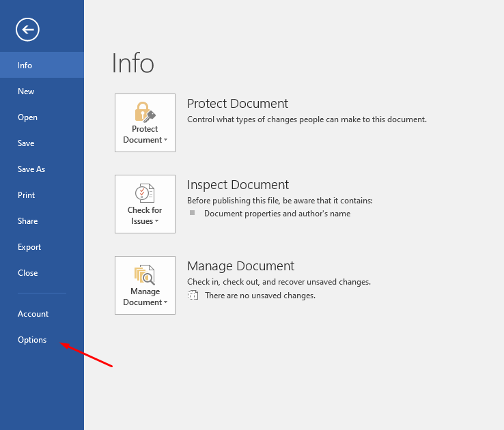Click the Inspect Document heading text
This screenshot has width=504, height=430.
(x=238, y=185)
